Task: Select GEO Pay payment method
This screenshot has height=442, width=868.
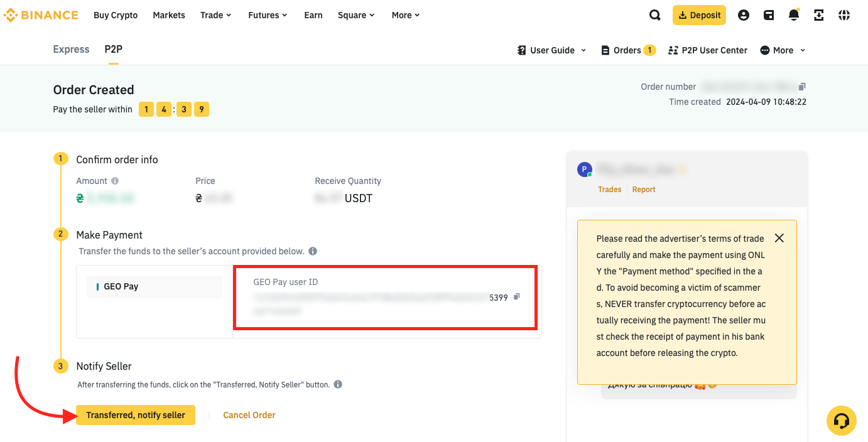Action: (155, 286)
